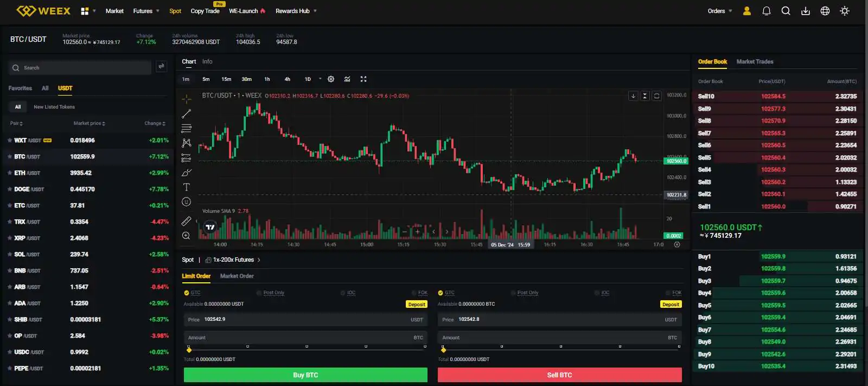Click the WEEX logo

[43, 11]
